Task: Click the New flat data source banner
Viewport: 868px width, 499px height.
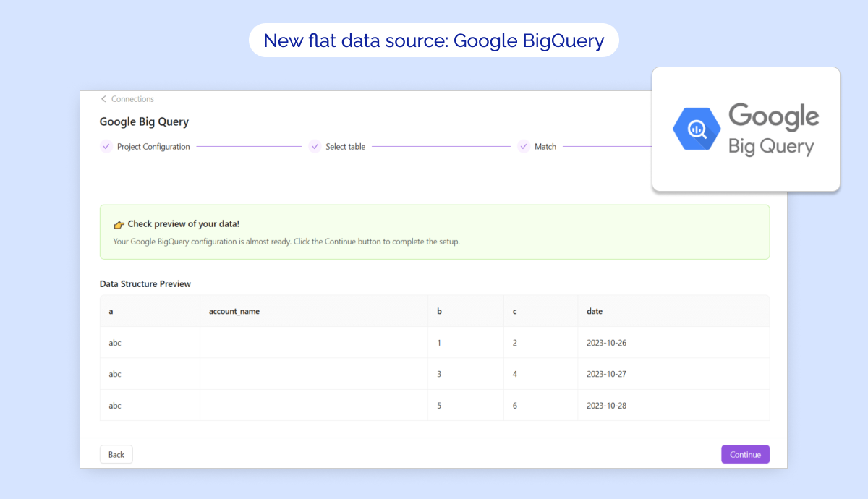Action: point(434,40)
